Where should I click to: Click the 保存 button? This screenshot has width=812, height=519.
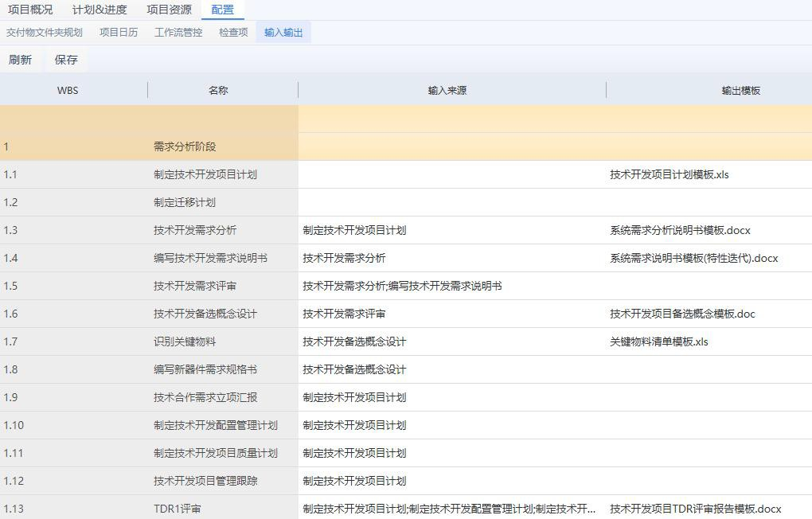coord(66,60)
